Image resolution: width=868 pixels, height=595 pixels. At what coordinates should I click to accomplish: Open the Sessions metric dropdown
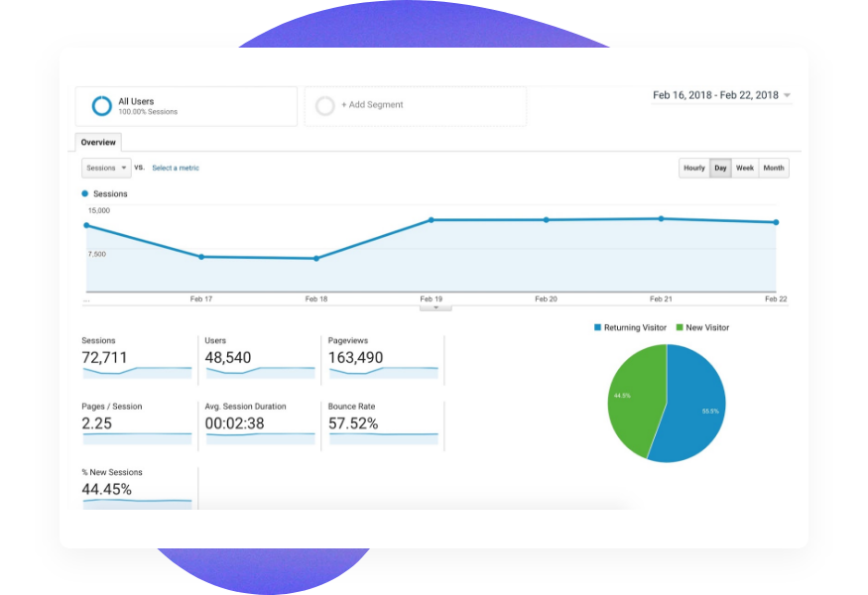pyautogui.click(x=106, y=168)
